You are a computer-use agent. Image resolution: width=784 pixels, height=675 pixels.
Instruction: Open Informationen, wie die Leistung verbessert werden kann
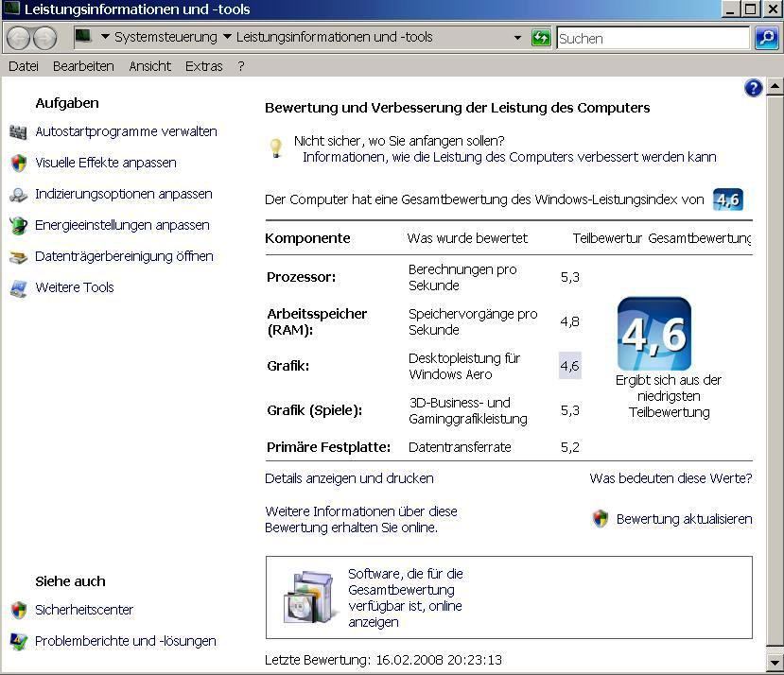(509, 157)
